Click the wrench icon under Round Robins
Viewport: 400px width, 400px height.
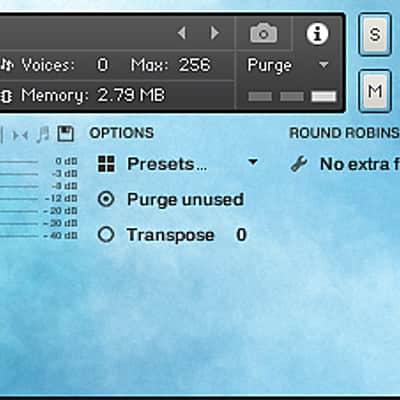[x=299, y=164]
